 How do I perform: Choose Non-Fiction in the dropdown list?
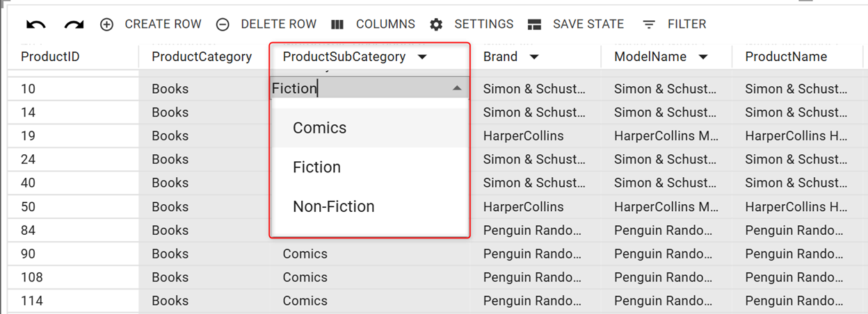coord(333,207)
